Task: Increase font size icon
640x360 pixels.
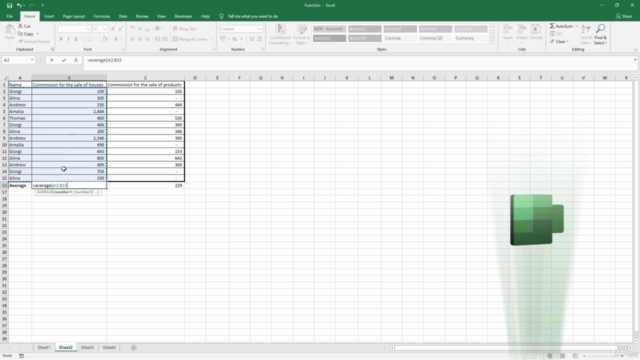Action: pyautogui.click(x=113, y=29)
